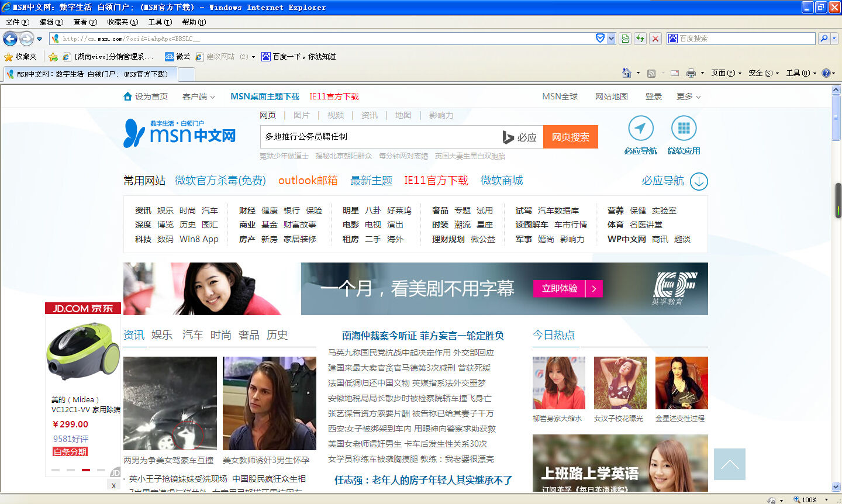Click the Stop loading X icon
Screen dimensions: 842x504
(655, 39)
